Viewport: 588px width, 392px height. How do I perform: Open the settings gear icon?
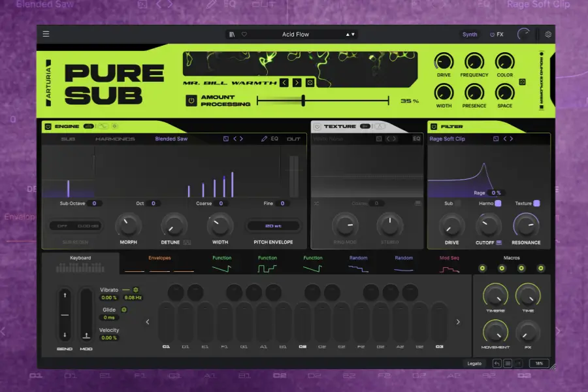tap(548, 35)
